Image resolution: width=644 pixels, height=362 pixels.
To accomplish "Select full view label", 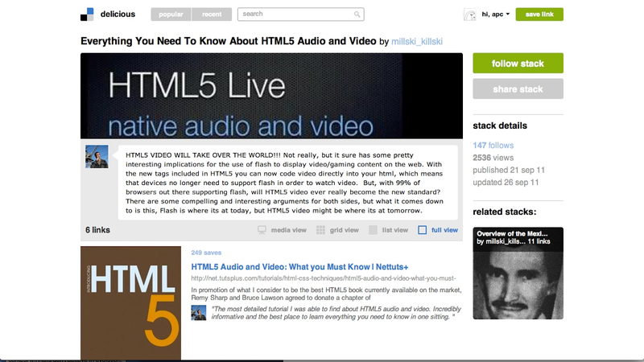I will (444, 230).
